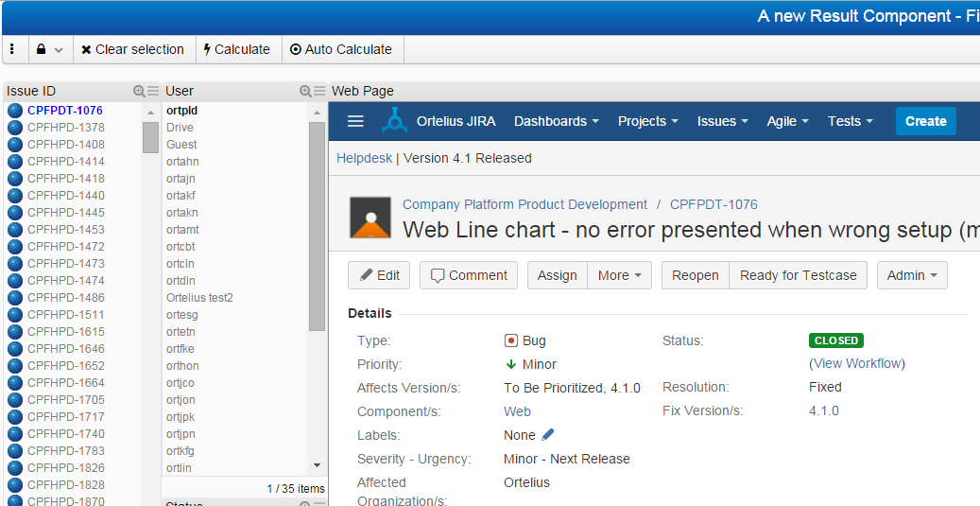Click the User column search magnifier icon
Image resolution: width=980 pixels, height=506 pixels.
pos(305,92)
